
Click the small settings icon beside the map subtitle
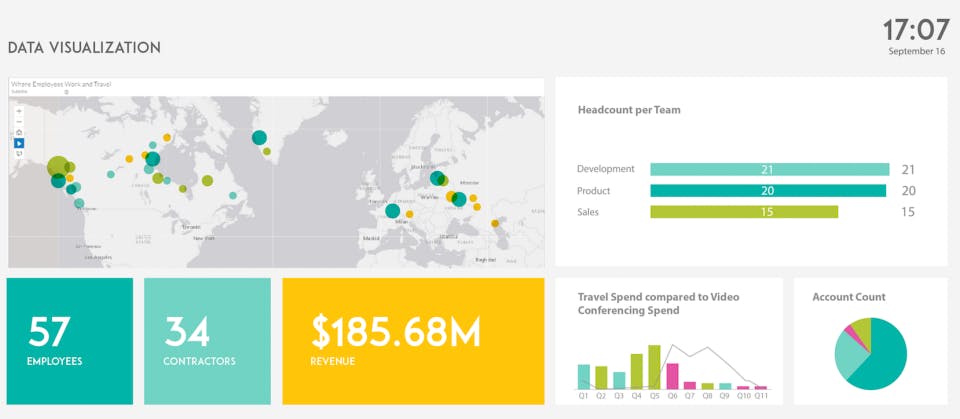click(x=66, y=92)
